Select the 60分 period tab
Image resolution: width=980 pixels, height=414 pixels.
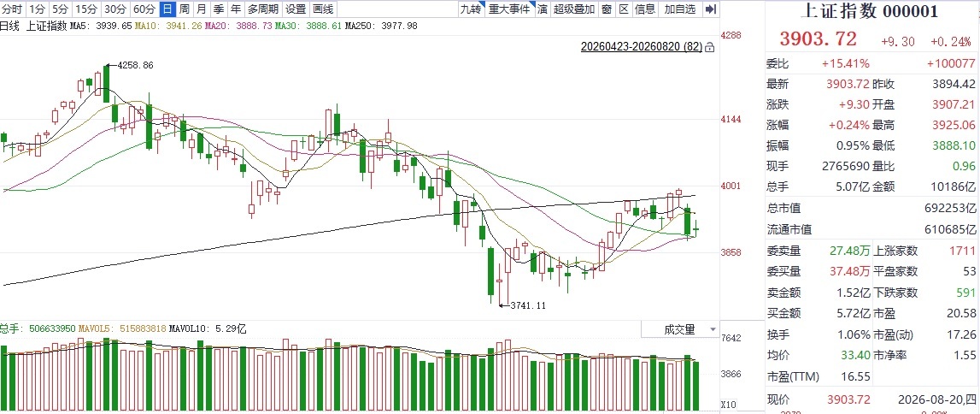point(144,9)
